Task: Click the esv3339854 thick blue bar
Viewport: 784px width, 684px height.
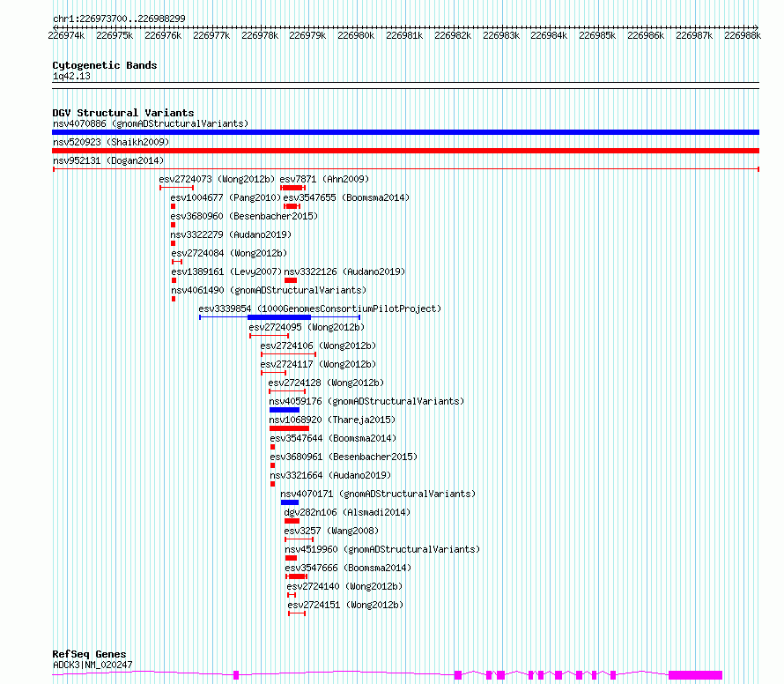Action: click(279, 317)
